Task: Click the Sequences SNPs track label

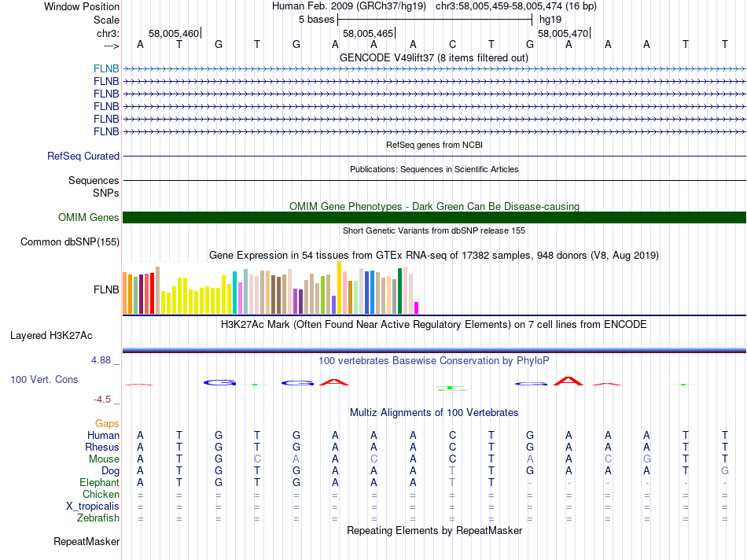Action: 94,187
